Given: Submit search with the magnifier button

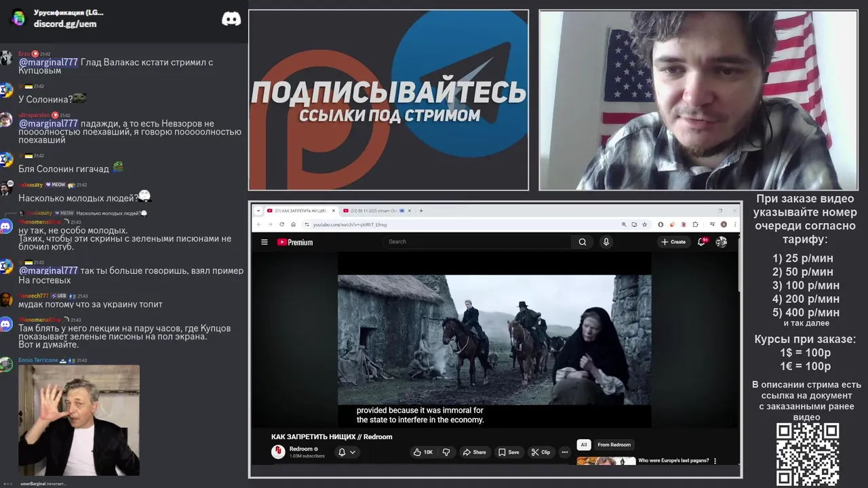Looking at the screenshot, I should click(x=582, y=242).
